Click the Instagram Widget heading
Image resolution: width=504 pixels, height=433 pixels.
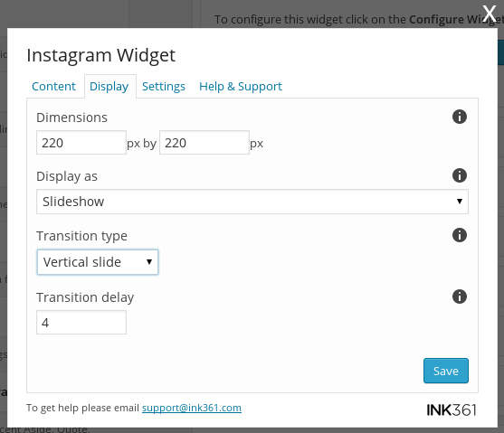101,55
